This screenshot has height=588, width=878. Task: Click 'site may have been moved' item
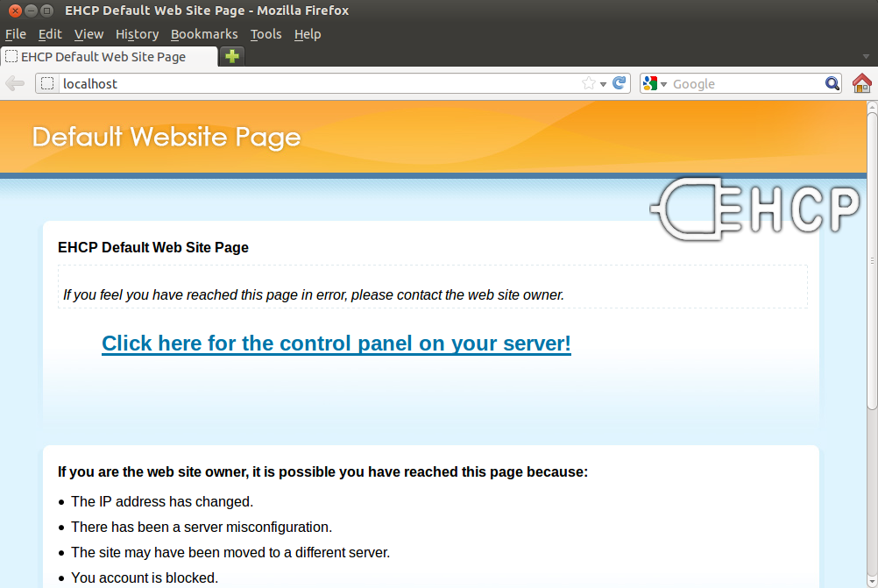[x=230, y=552]
